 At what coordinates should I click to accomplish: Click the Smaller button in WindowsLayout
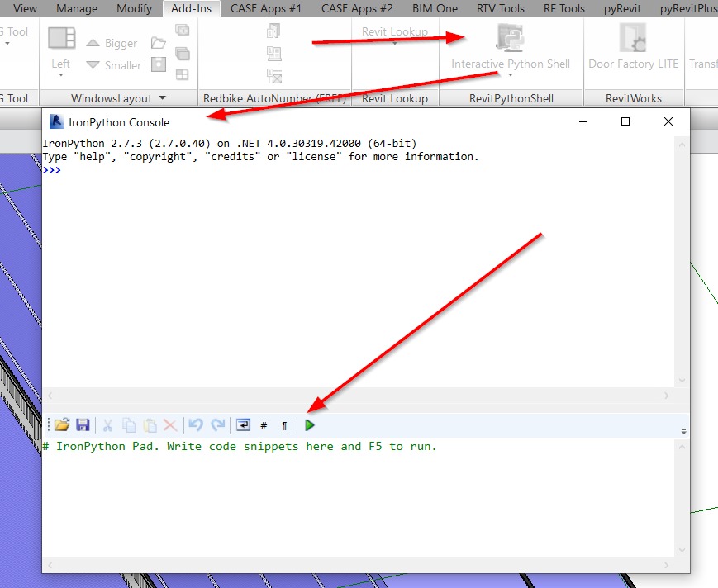[114, 65]
